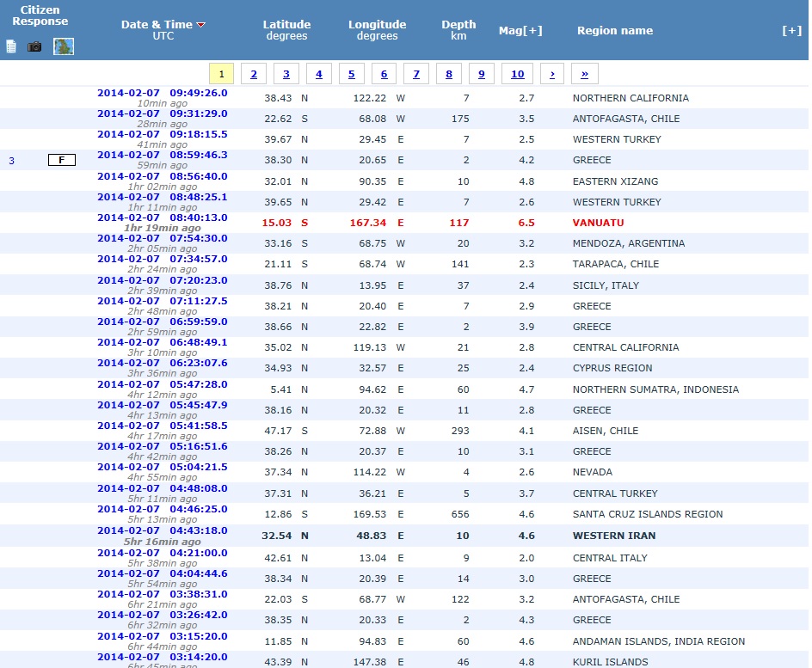Go to results page 5
The image size is (812, 668).
352,73
